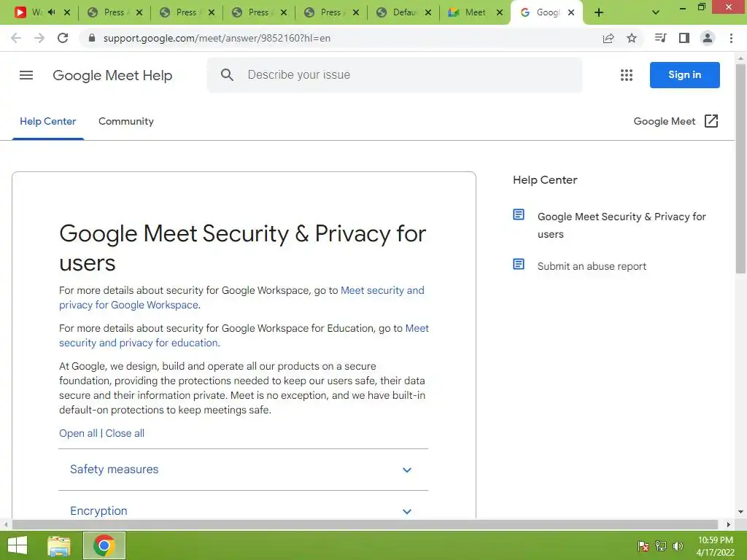Open the taskbar clock and date
747x560 pixels.
[x=715, y=546]
